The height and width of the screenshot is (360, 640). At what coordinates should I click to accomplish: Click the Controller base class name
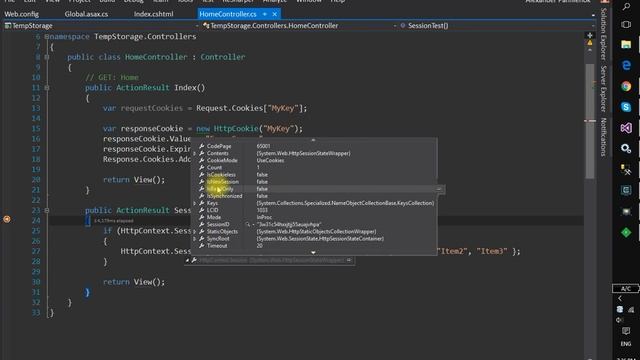coord(223,57)
